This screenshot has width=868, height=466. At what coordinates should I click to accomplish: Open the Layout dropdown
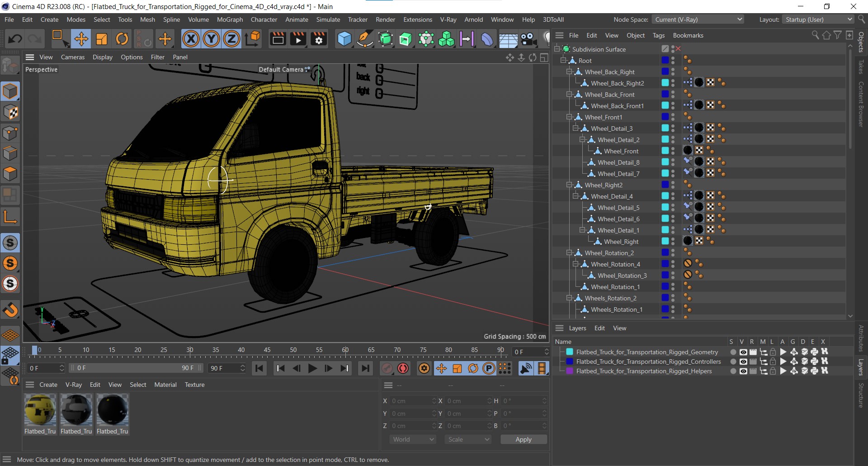tap(818, 19)
